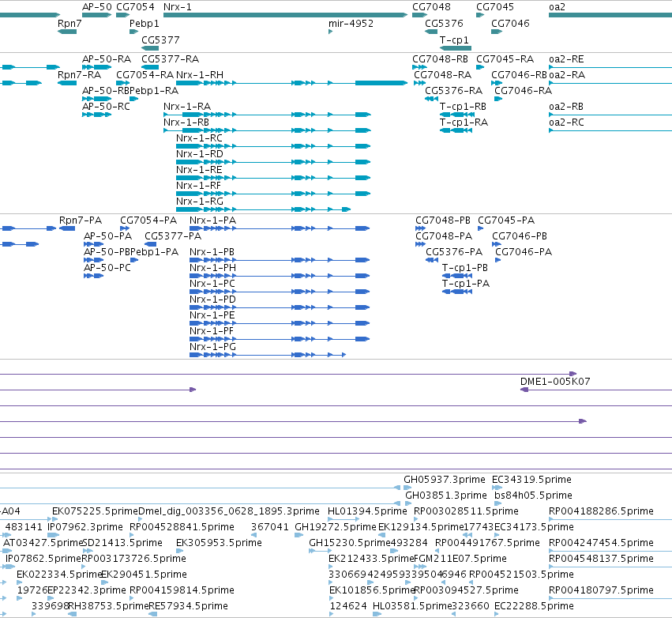The height and width of the screenshot is (618, 672).
Task: Click the Nrx-1-RC transcript label
Action: coord(199,138)
